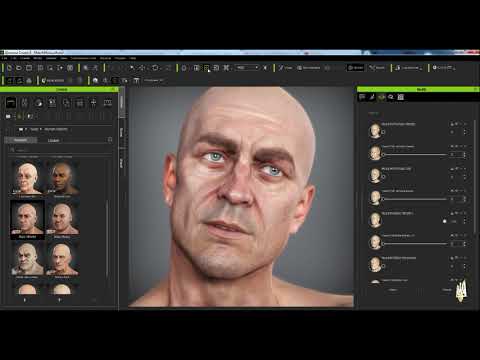Click the topmost morph row head thumbnail
Viewport: 480px width, 360px height.
point(375,130)
